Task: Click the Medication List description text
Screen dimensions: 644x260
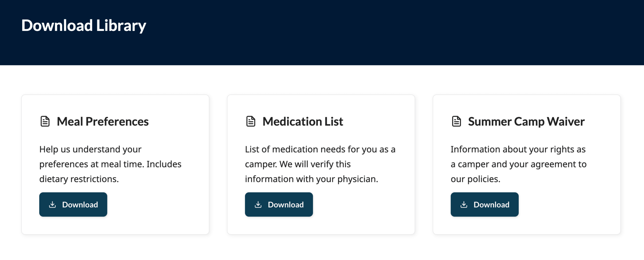Action: pos(319,164)
